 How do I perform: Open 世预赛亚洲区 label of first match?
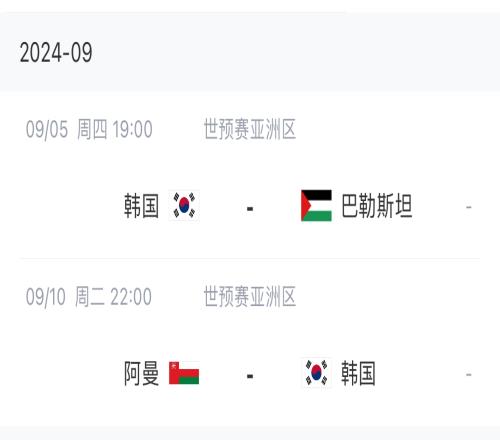point(250,129)
